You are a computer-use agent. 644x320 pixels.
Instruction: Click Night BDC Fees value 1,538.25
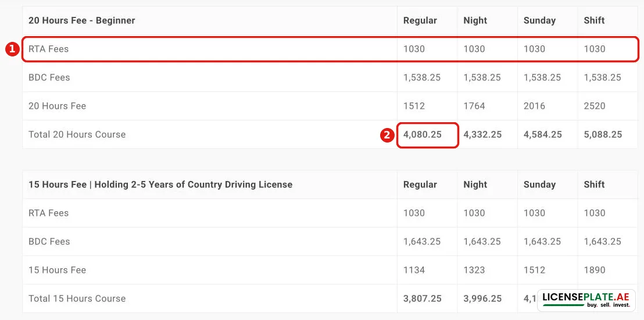tap(482, 77)
